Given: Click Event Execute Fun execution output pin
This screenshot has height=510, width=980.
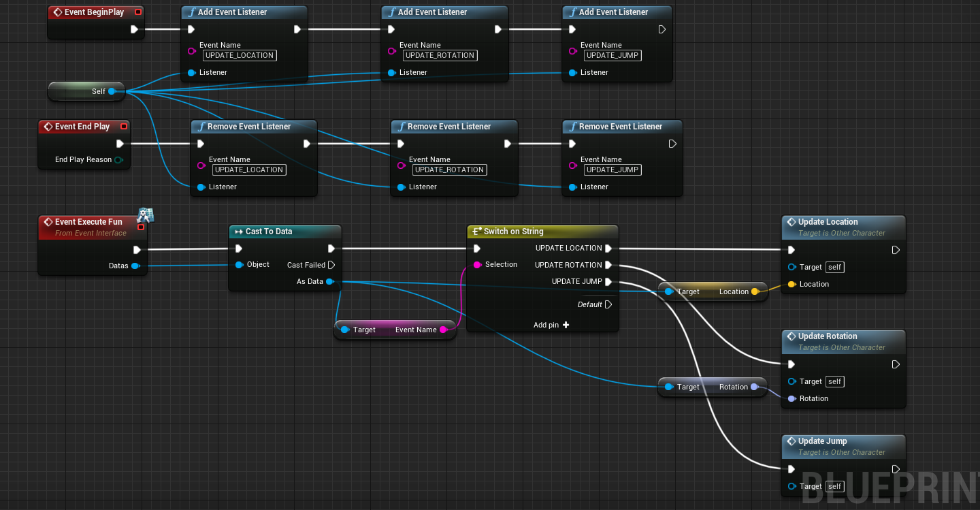Looking at the screenshot, I should point(137,250).
